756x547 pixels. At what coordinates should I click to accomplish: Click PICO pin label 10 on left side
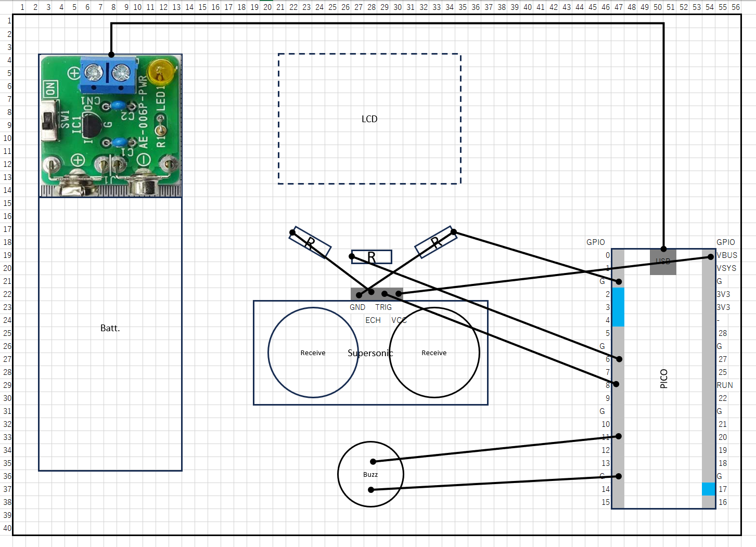coord(606,424)
